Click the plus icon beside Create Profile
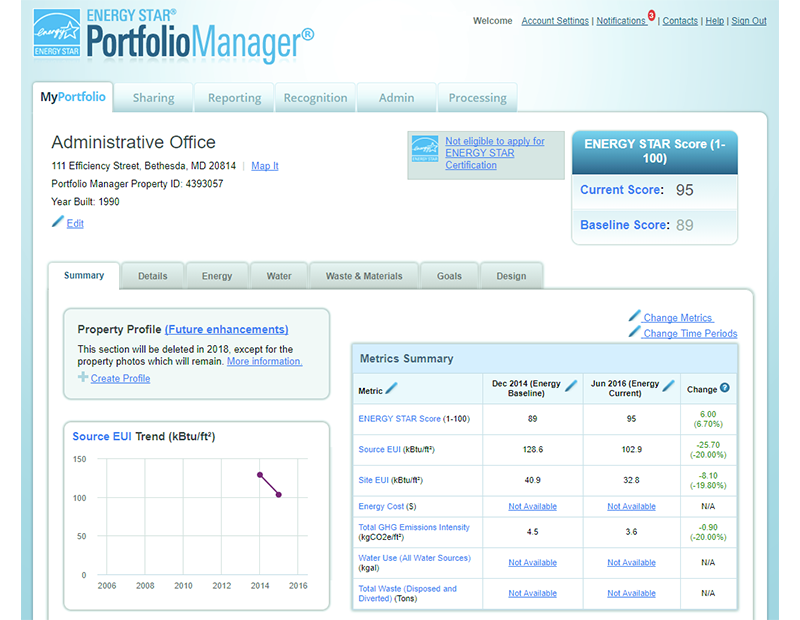The image size is (800, 620). (x=83, y=377)
